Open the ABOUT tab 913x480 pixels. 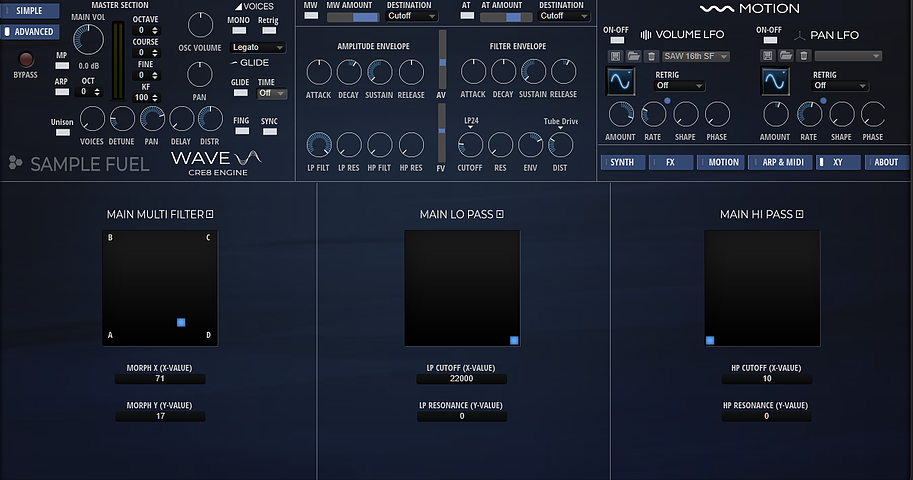pos(886,163)
